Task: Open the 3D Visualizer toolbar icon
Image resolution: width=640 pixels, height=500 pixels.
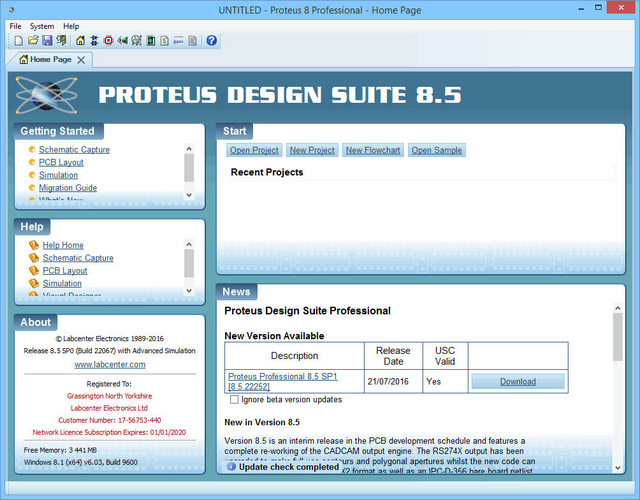Action: coord(122,40)
